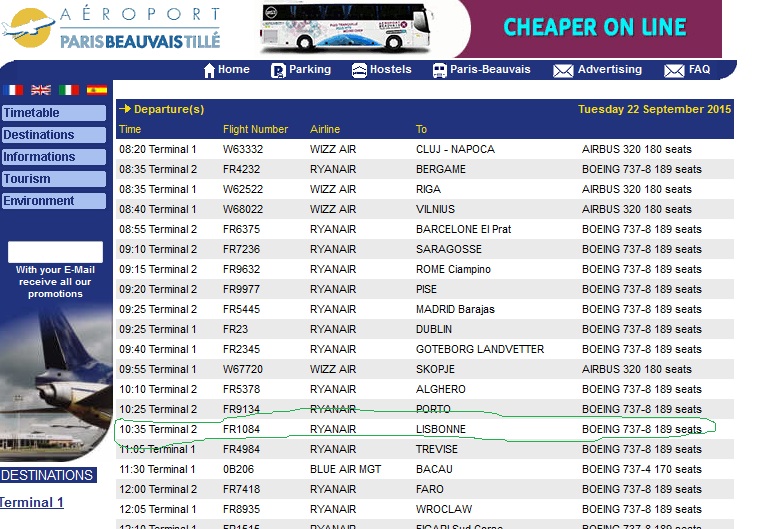The height and width of the screenshot is (529, 771).
Task: Click destination GOTEBORG LANDVETTER
Action: (x=480, y=350)
